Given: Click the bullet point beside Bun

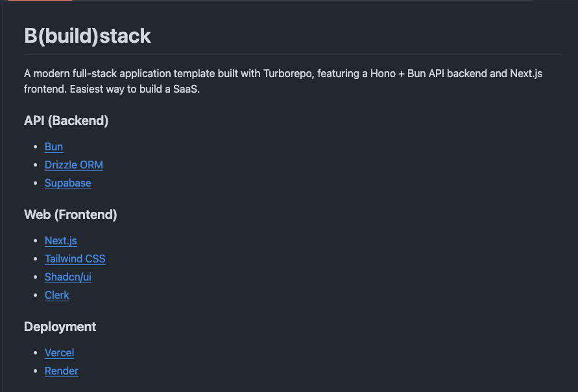Looking at the screenshot, I should [36, 146].
